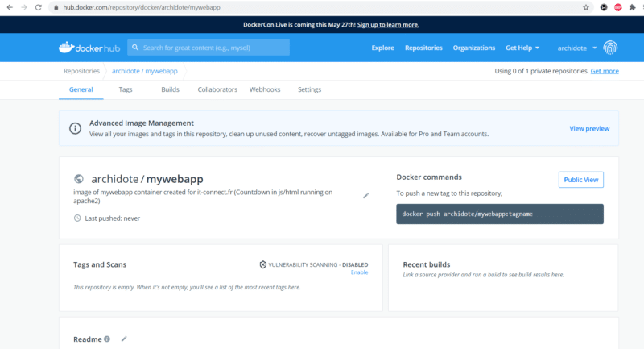Click the clock icon next to Last pushed
This screenshot has width=644, height=349.
[x=77, y=218]
